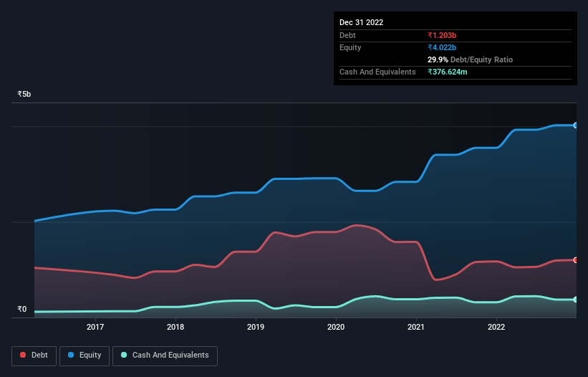The width and height of the screenshot is (588, 377).
Task: Click the Equity row label in tooltip
Action: (x=350, y=47)
